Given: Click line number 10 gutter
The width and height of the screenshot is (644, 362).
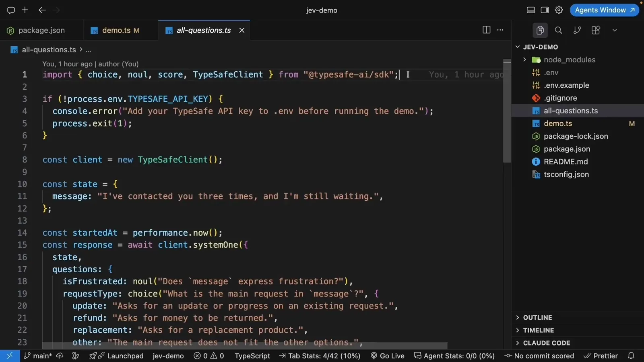Looking at the screenshot, I should tap(22, 184).
